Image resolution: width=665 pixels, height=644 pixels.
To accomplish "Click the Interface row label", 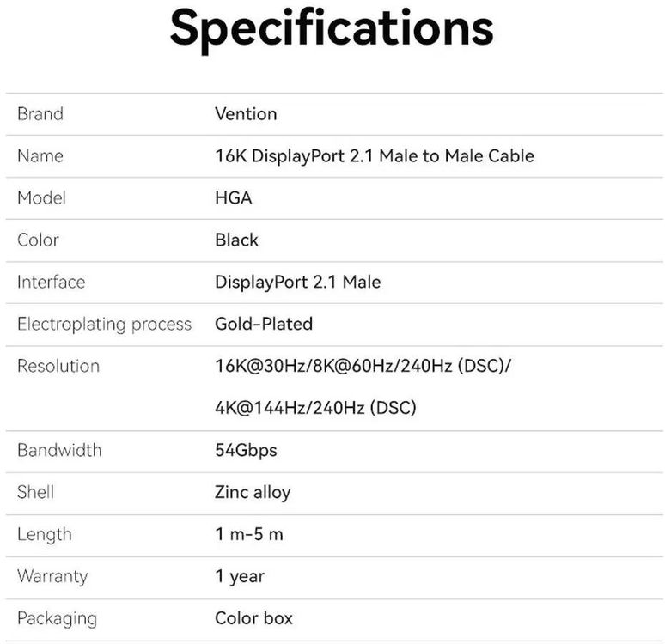I will (x=51, y=283).
